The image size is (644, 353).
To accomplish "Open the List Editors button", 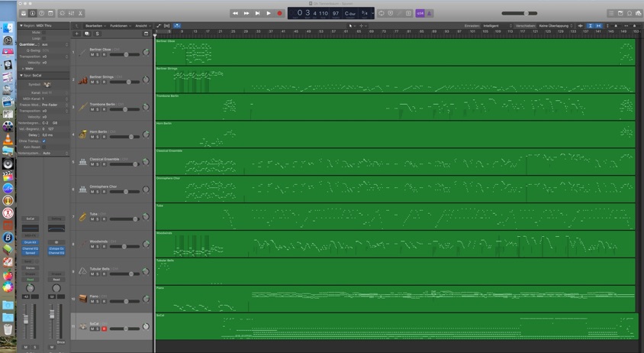I will (611, 13).
